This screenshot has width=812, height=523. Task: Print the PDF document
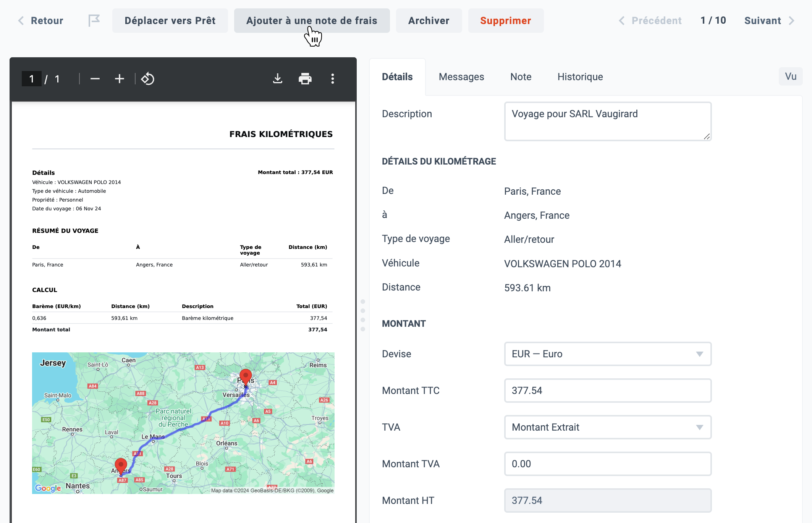coord(305,79)
